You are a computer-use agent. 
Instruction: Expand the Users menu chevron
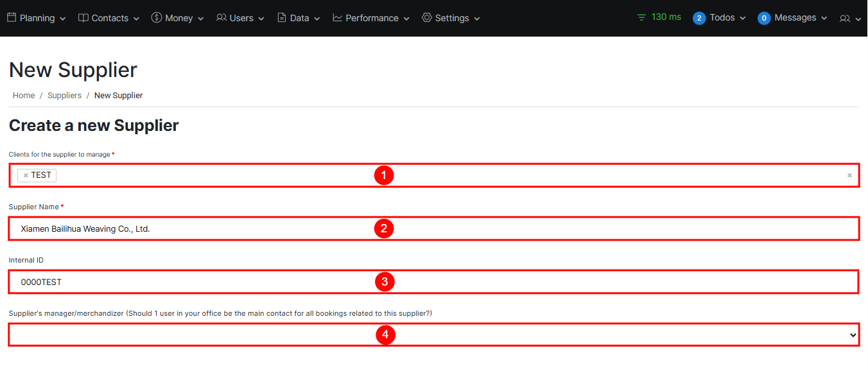(261, 19)
